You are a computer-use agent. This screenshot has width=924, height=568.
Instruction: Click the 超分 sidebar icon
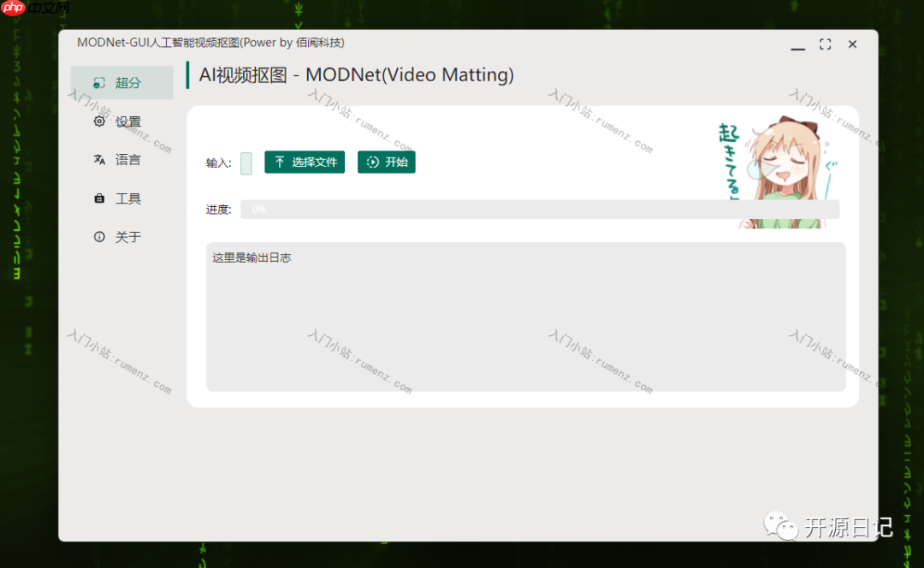99,82
